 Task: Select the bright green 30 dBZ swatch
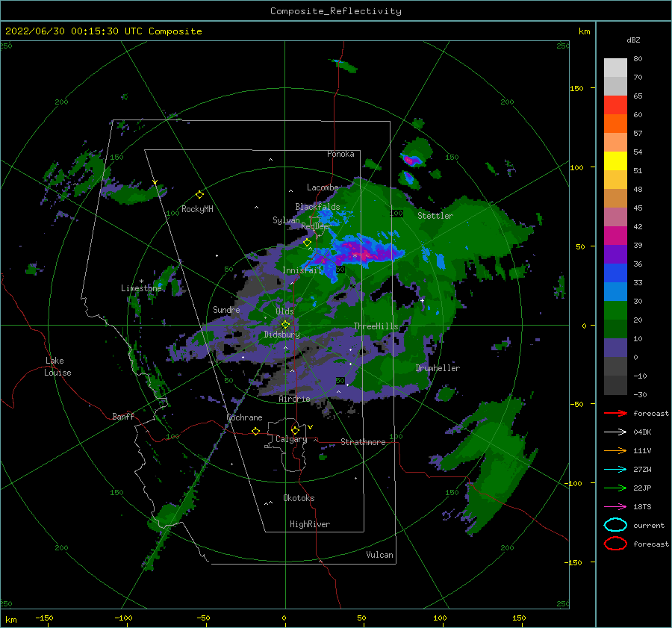[615, 310]
